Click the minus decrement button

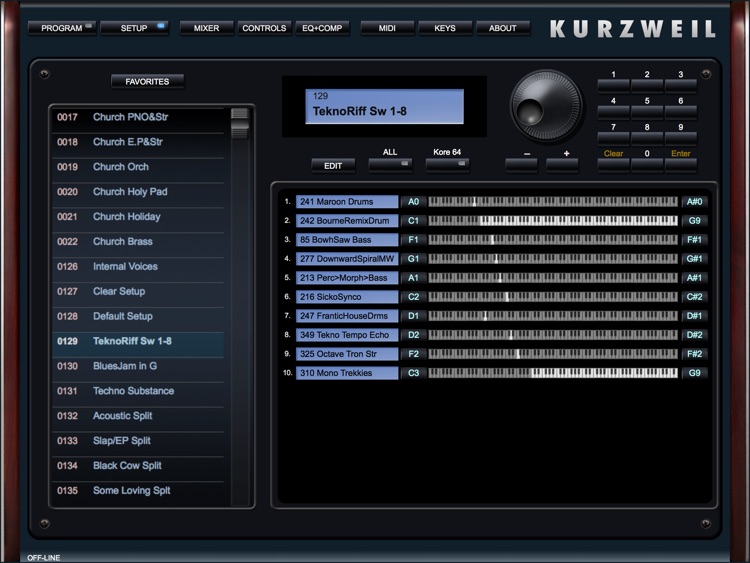(x=521, y=166)
